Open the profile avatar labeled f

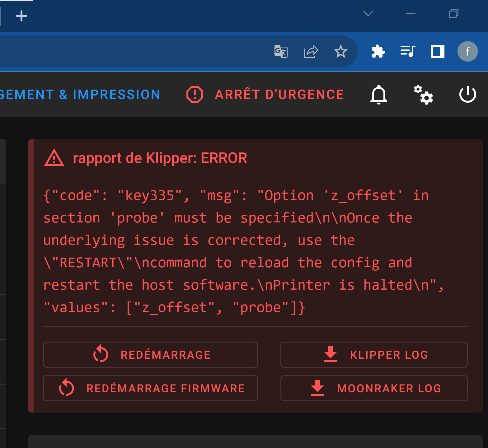click(x=467, y=51)
